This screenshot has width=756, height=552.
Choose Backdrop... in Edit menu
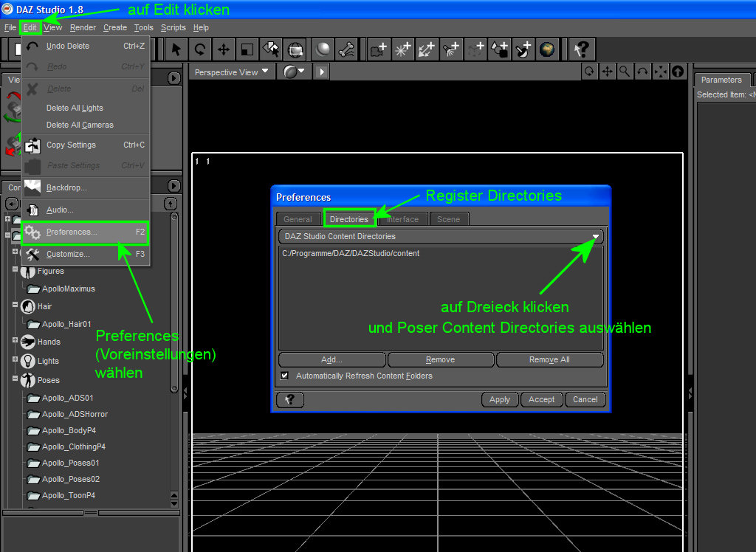tap(86, 187)
